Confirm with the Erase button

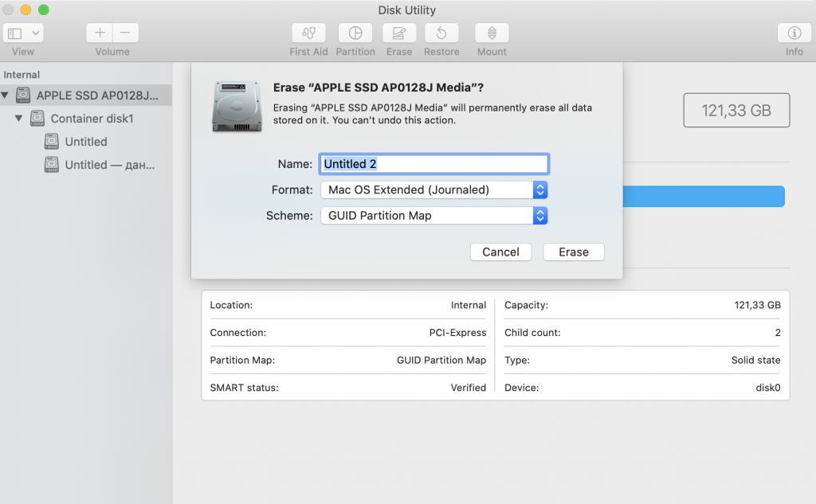[574, 252]
